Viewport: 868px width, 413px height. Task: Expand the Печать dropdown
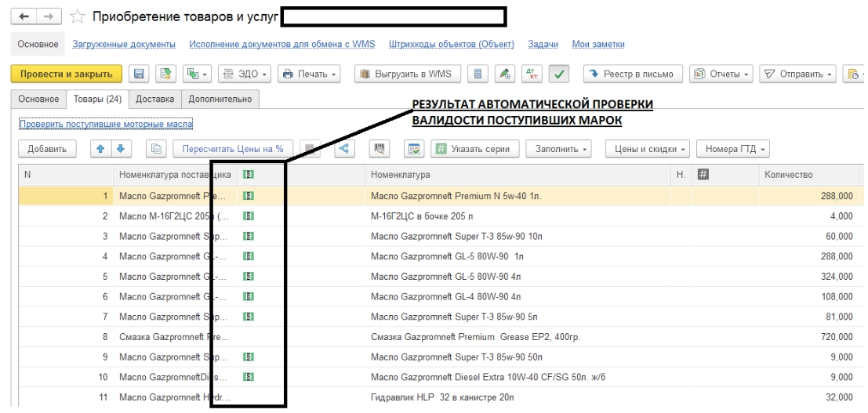309,74
